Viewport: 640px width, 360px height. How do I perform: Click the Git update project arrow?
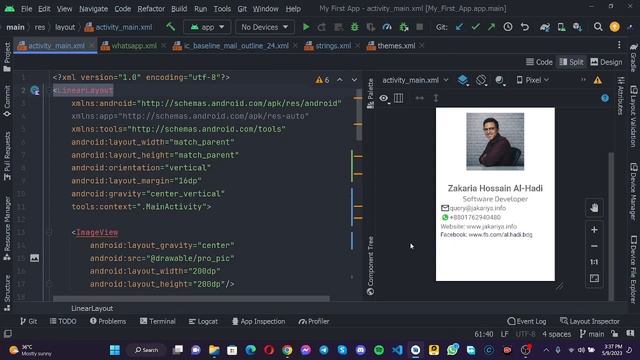(459, 27)
